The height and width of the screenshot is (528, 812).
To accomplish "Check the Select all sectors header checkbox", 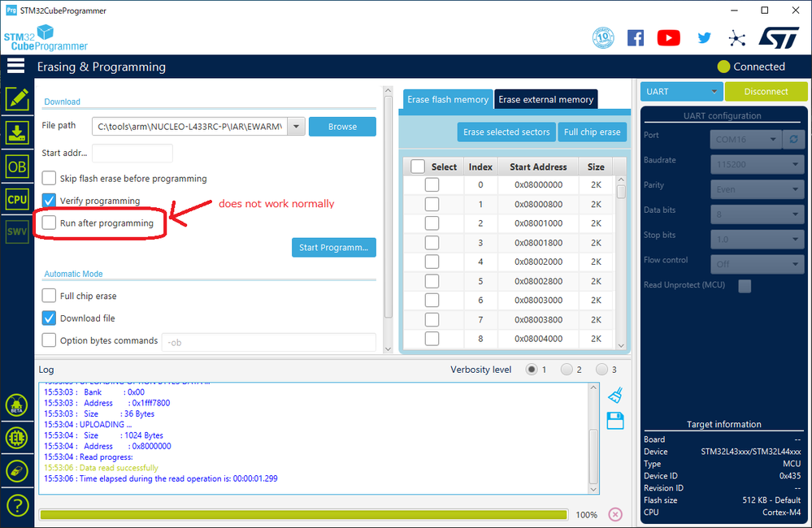I will click(x=418, y=167).
